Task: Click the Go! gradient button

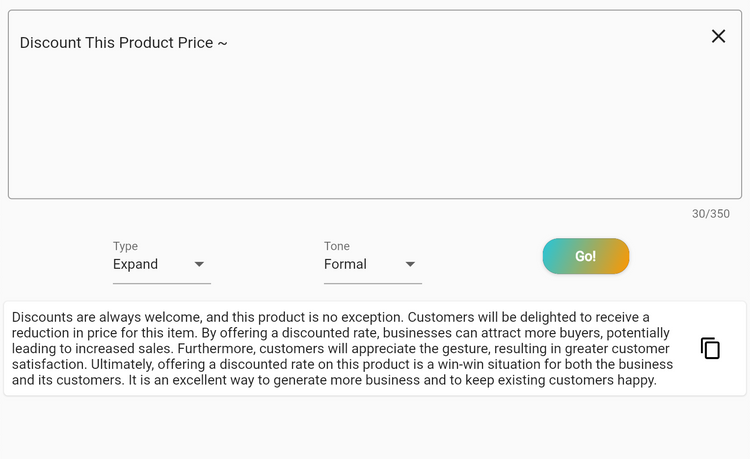Action: [x=585, y=256]
